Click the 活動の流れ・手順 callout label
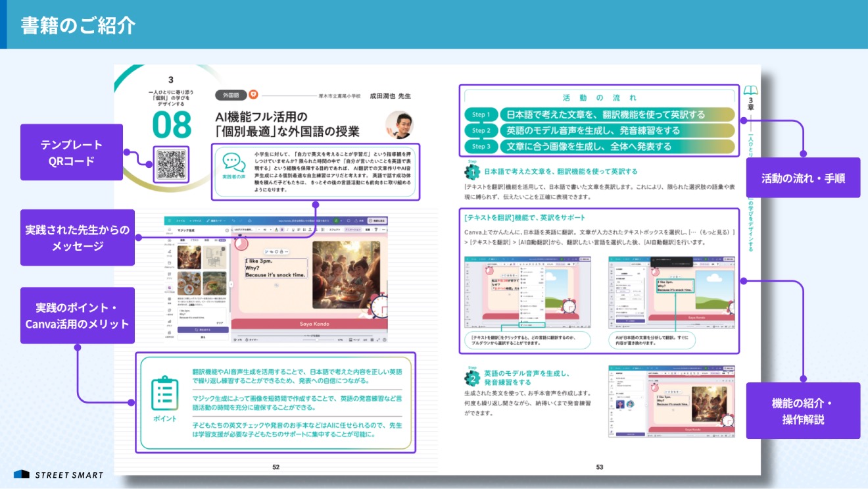 [x=803, y=178]
